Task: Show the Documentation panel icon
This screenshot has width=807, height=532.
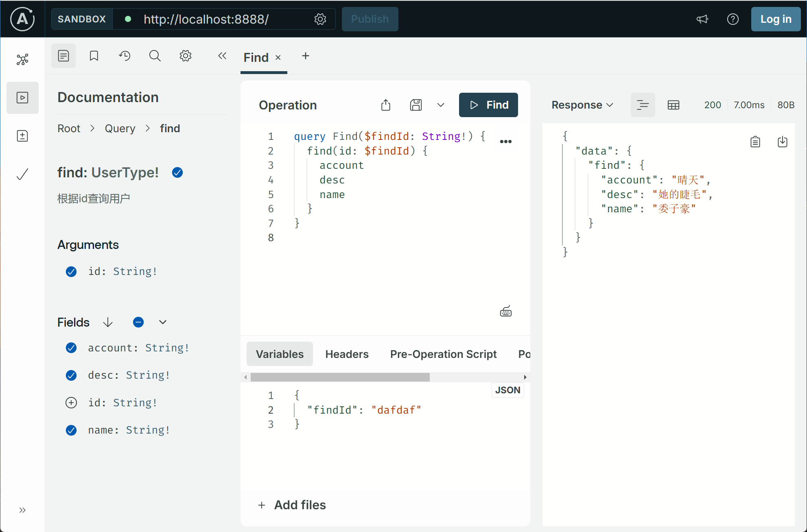Action: (63, 56)
